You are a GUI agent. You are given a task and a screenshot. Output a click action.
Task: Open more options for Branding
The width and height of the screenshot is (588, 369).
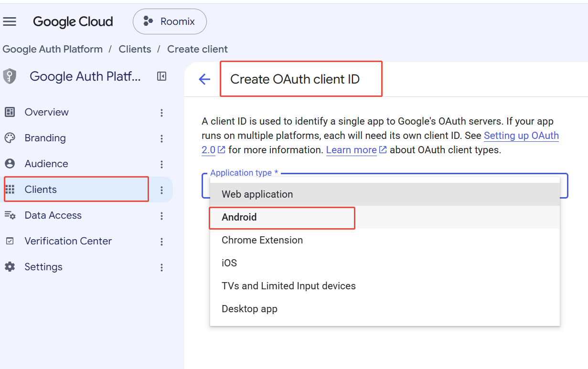(x=162, y=138)
